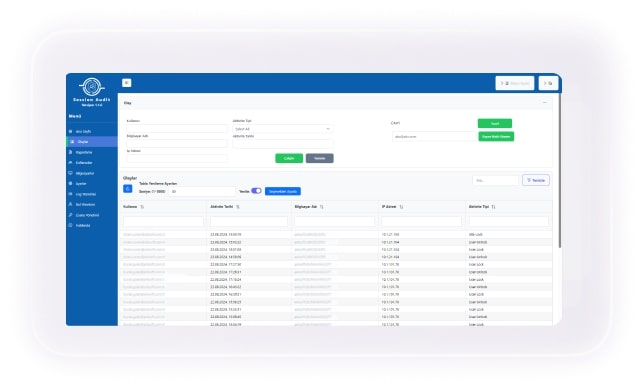Click the Hakkında info icon in sidebar

[71, 225]
